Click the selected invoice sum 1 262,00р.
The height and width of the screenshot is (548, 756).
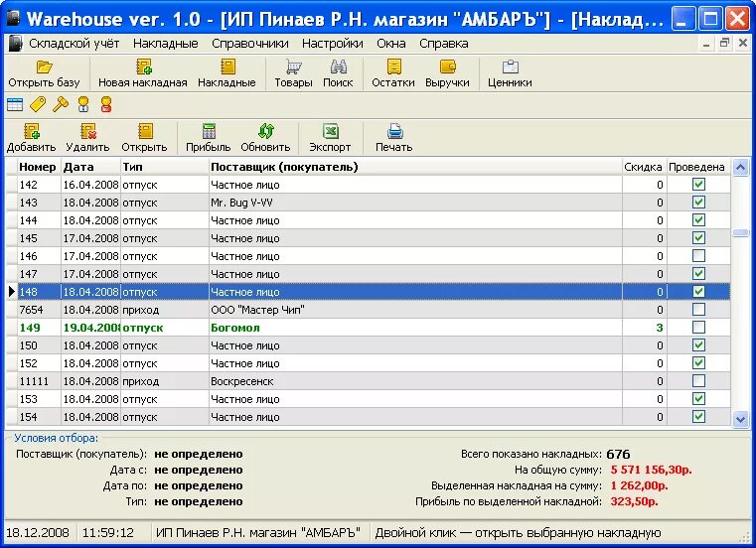point(639,485)
